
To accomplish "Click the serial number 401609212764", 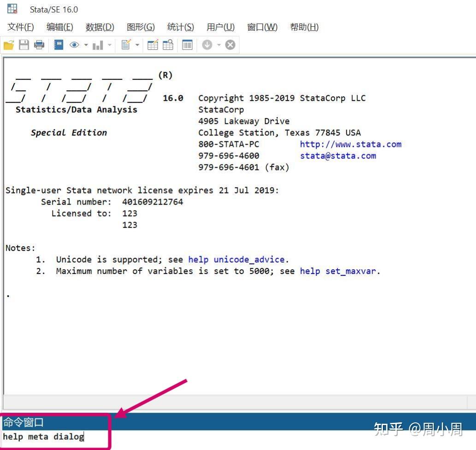I will point(153,202).
